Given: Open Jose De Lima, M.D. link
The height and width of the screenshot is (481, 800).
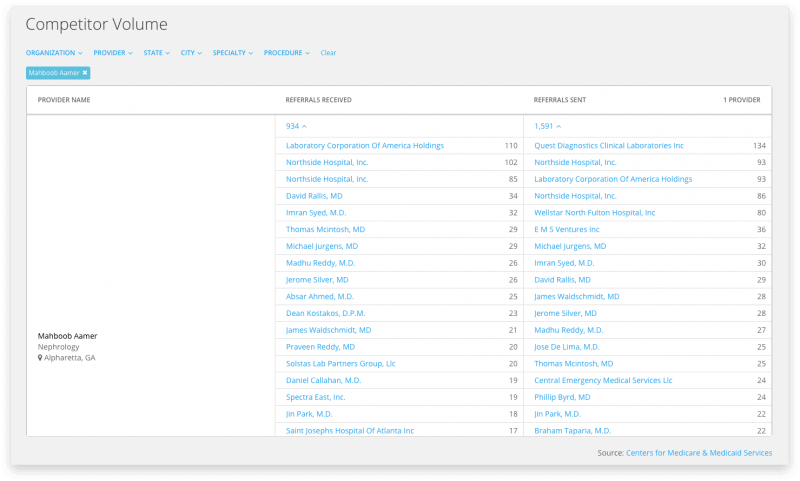Looking at the screenshot, I should (x=567, y=347).
